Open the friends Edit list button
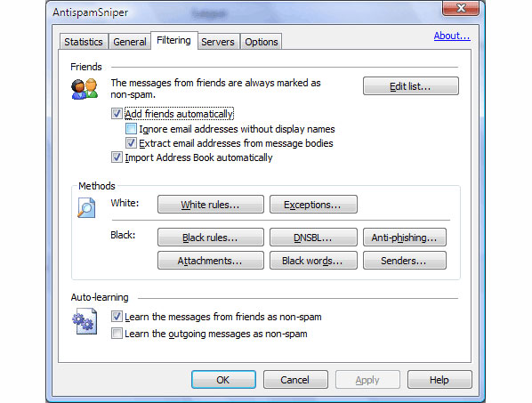This screenshot has width=532, height=403. click(410, 86)
